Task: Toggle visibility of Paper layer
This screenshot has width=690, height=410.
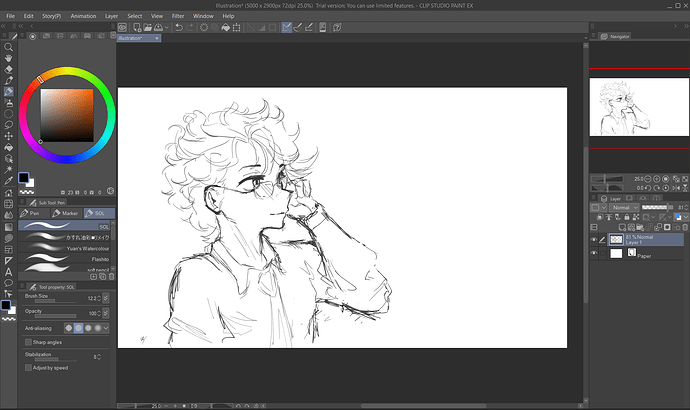Action: point(594,253)
